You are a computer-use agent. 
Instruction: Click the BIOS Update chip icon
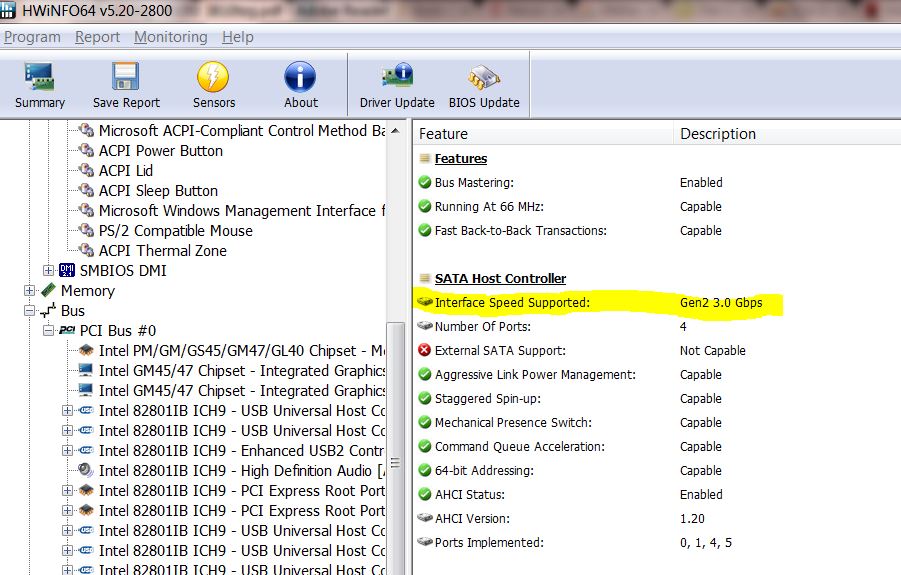click(484, 77)
